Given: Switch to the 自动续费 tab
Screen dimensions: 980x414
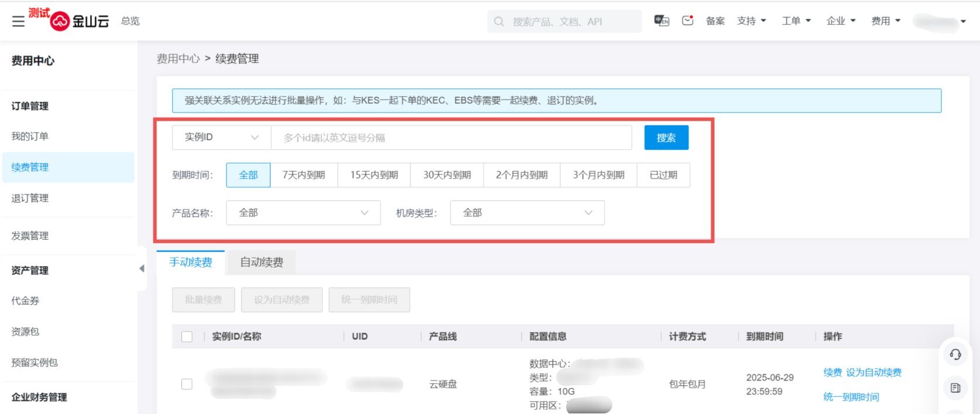Looking at the screenshot, I should click(262, 262).
